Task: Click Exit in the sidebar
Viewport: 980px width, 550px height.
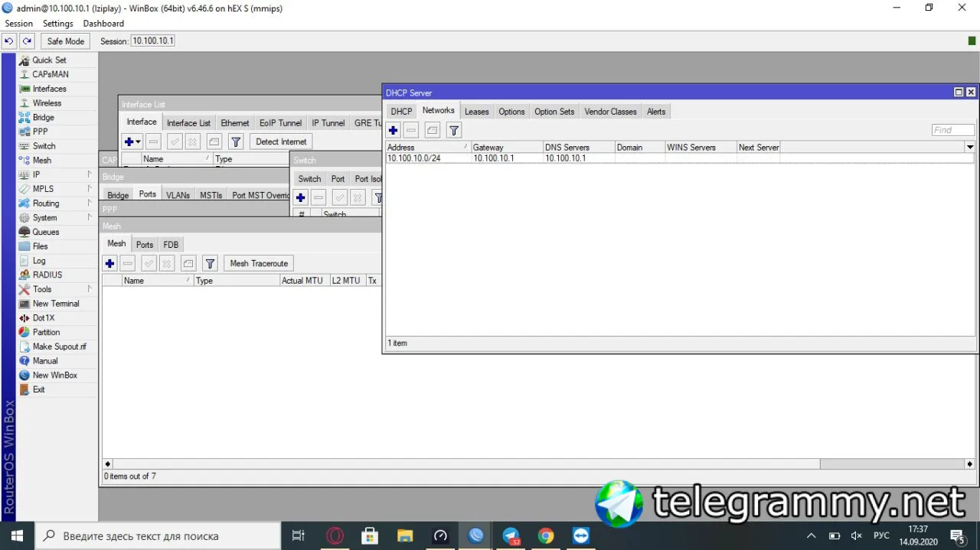Action: [38, 389]
